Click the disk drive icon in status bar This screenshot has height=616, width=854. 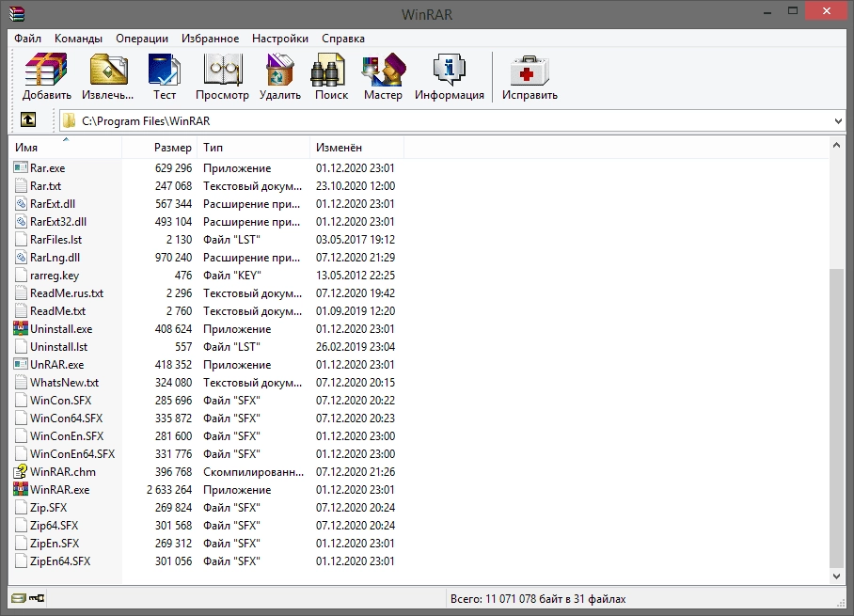pyautogui.click(x=19, y=598)
